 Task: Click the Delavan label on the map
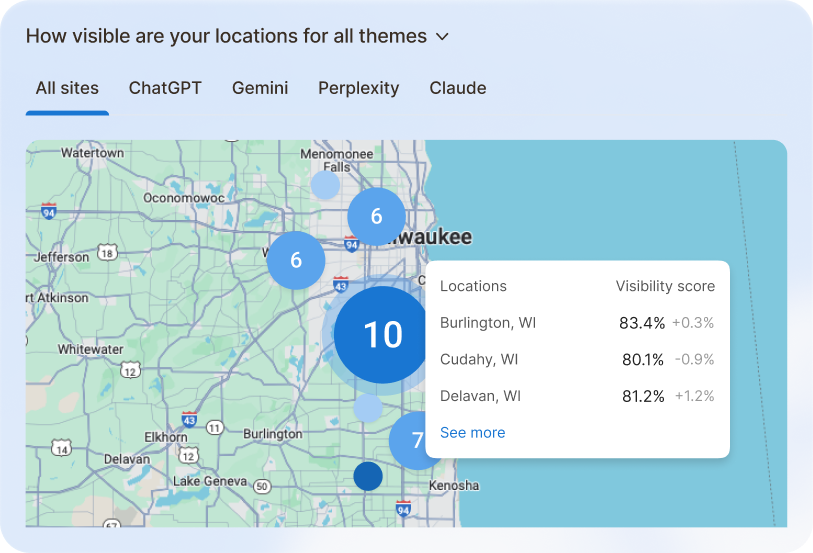(x=127, y=459)
